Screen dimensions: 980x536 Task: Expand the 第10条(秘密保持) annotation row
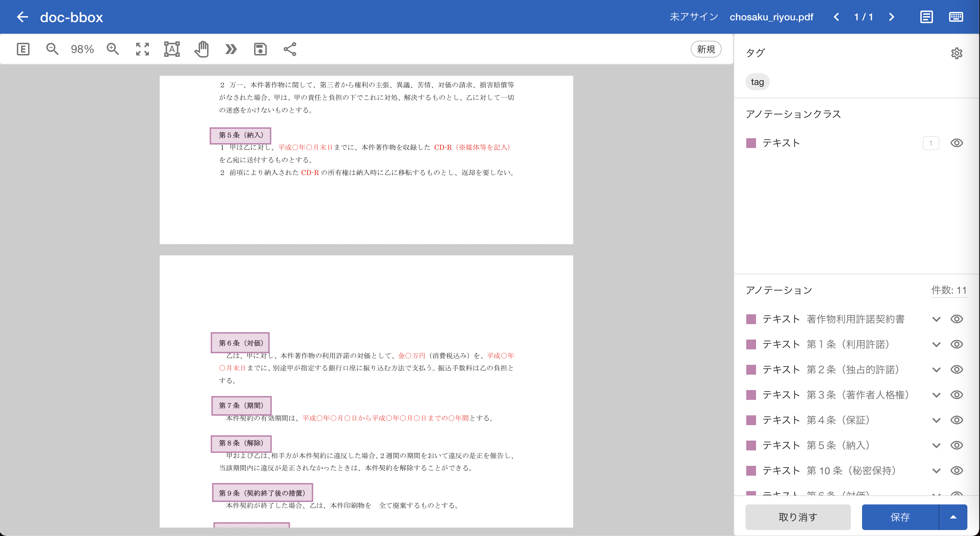936,471
